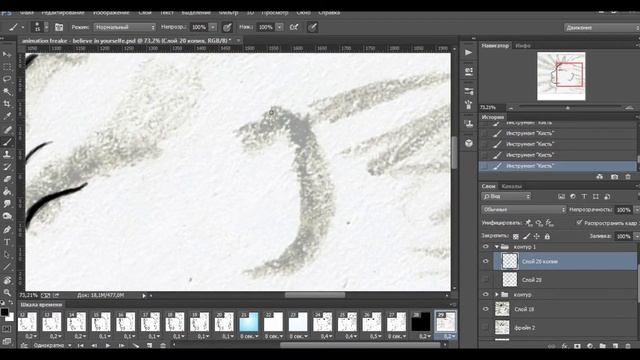The height and width of the screenshot is (360, 640).
Task: Add a layer mask from Layers panel bottom
Action: coord(577,346)
